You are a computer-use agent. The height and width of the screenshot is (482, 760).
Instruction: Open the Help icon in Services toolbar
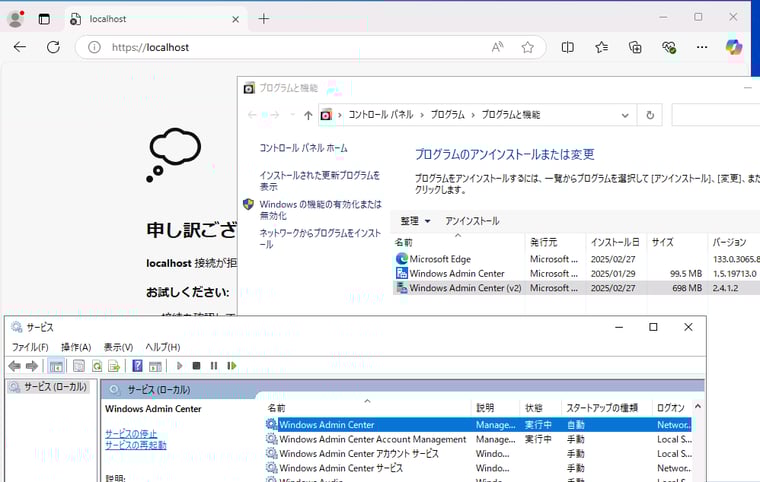(137, 366)
